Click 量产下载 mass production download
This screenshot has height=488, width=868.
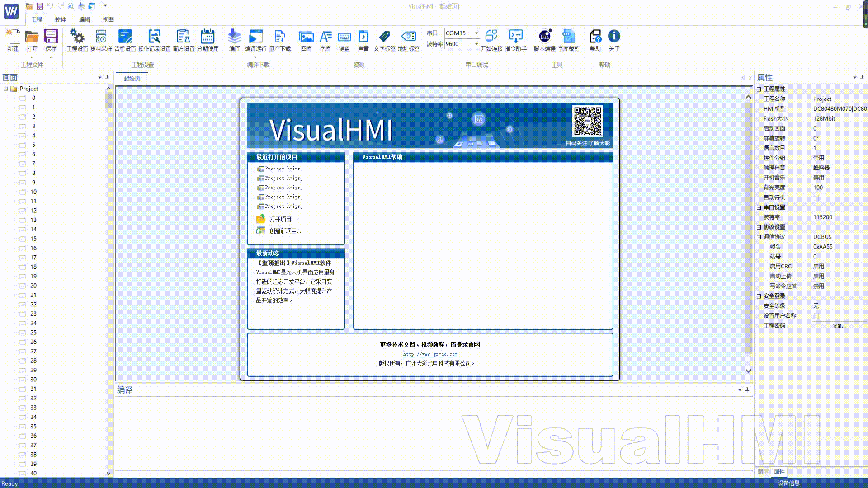[x=280, y=40]
